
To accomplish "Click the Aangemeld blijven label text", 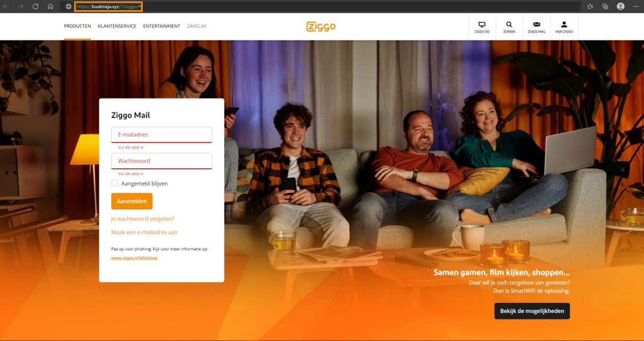I will point(144,184).
